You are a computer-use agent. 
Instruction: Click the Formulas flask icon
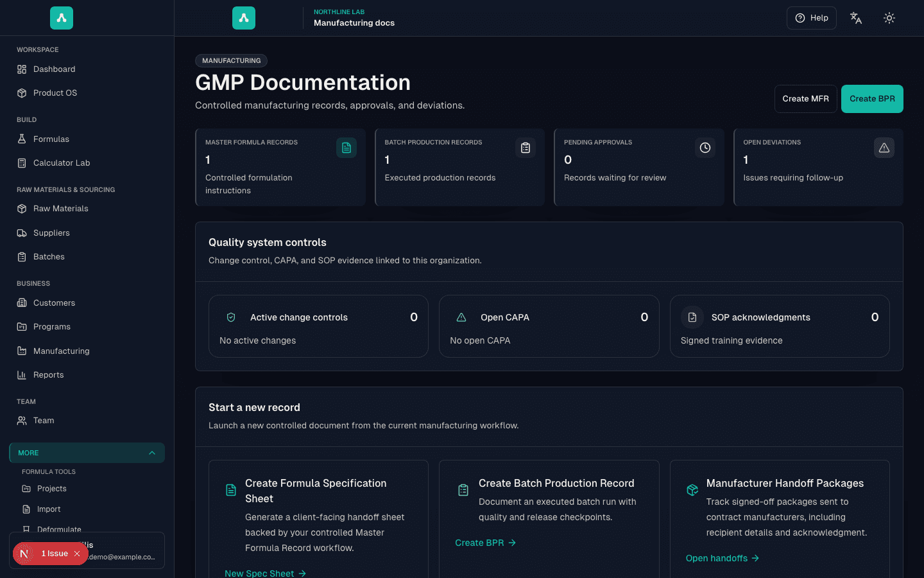click(22, 139)
